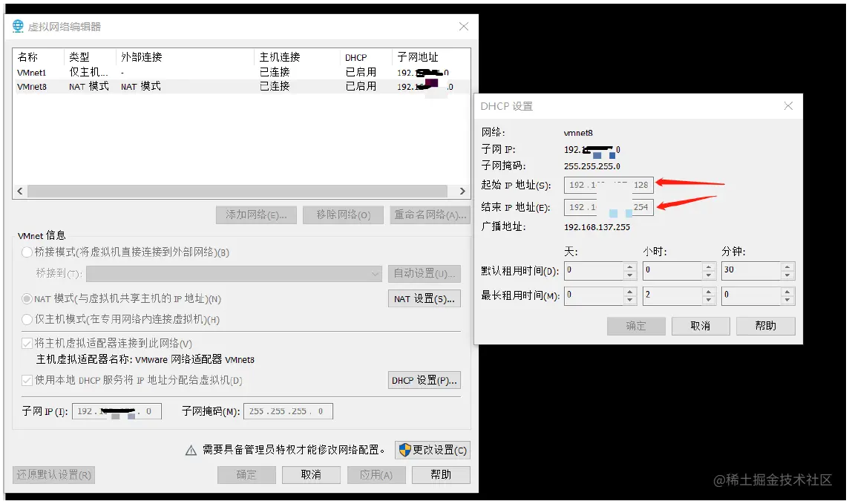Open NAT 设置(S)... dialog

click(424, 299)
